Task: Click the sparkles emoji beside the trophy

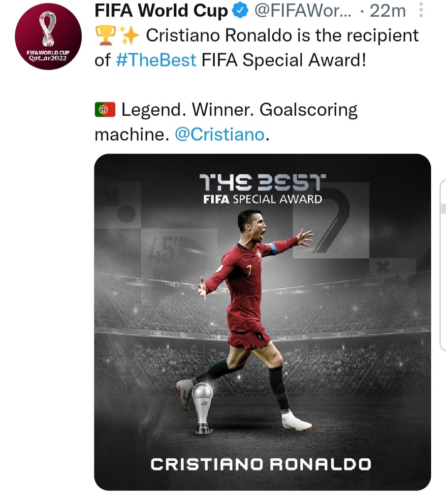Action: coord(129,35)
